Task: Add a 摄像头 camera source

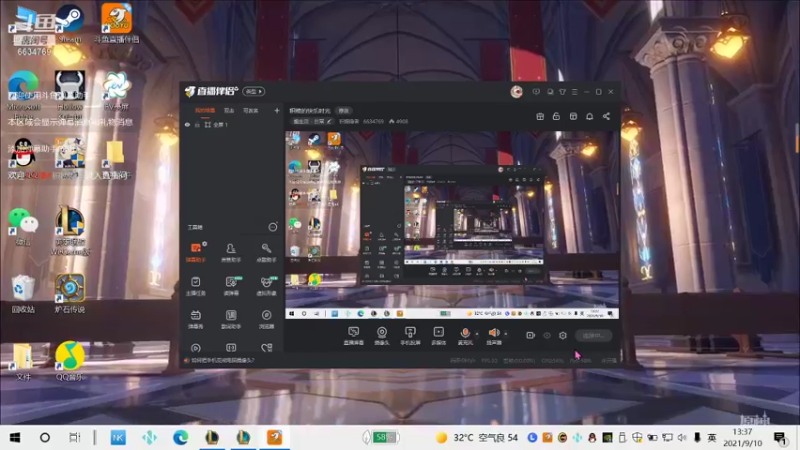Action: pos(382,336)
